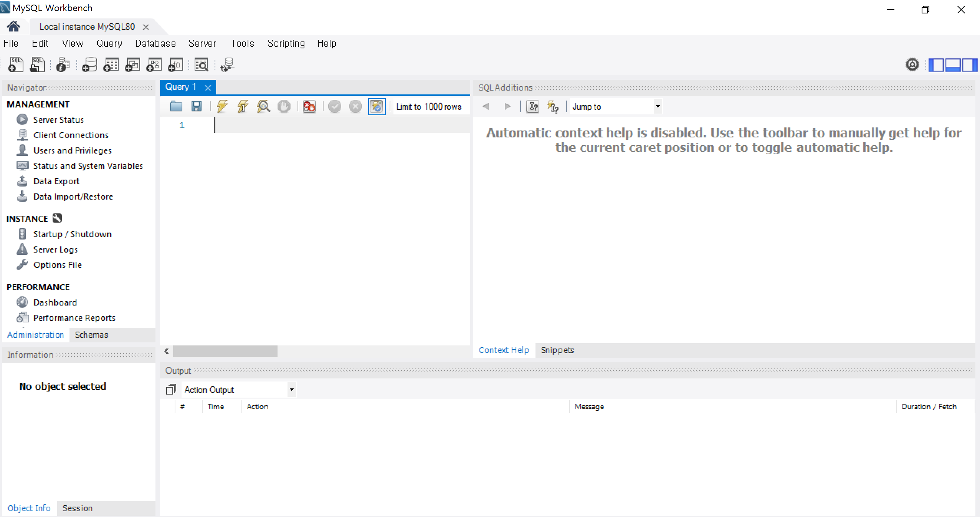Create a new schema icon
980x517 pixels.
89,64
